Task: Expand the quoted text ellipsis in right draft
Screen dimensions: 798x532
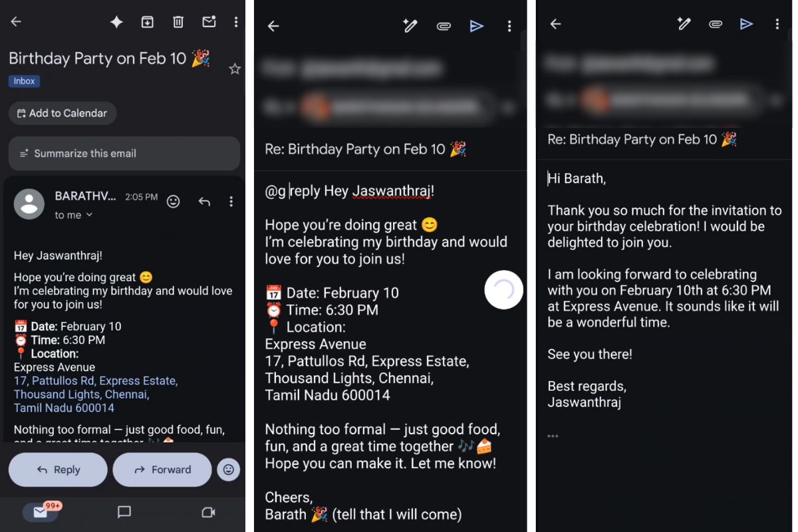Action: [x=553, y=436]
